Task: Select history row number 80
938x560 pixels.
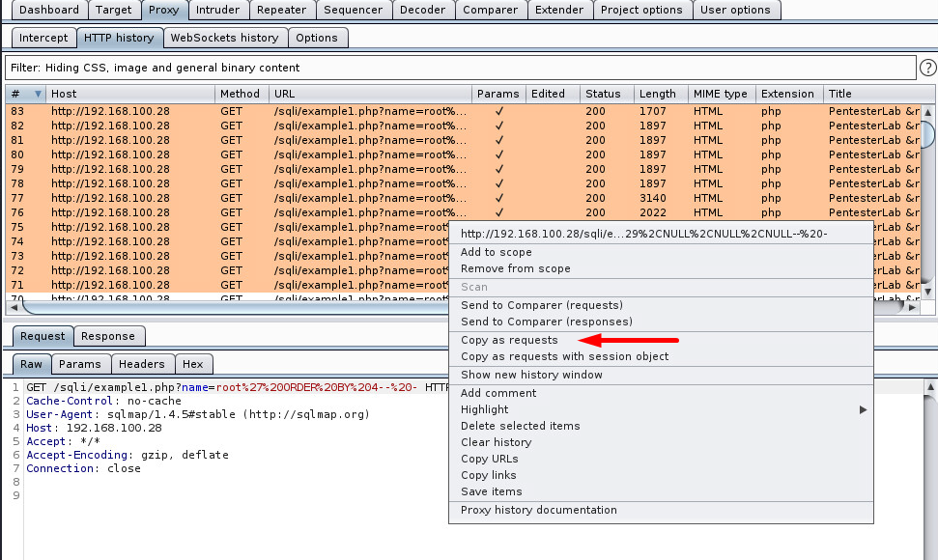Action: pyautogui.click(x=463, y=154)
